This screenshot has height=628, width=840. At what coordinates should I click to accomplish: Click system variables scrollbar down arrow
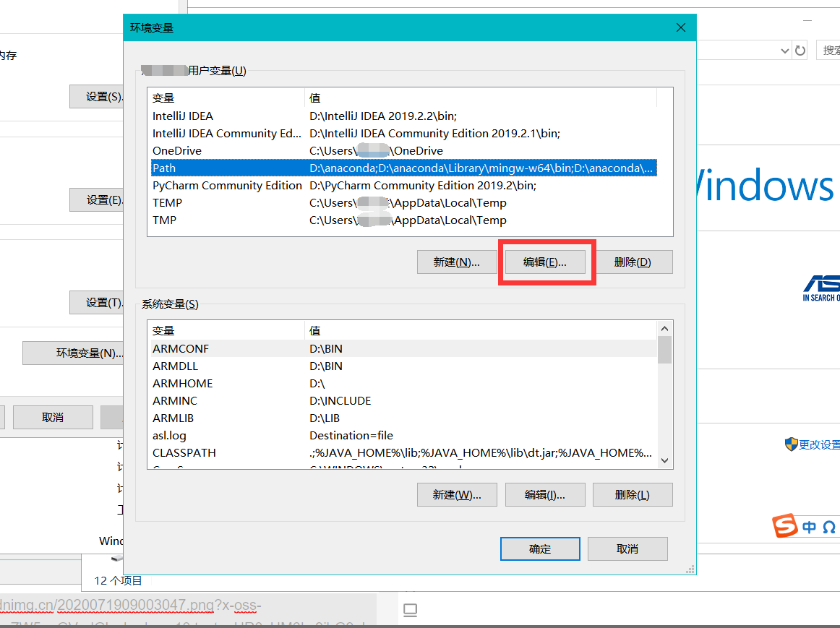(x=665, y=460)
